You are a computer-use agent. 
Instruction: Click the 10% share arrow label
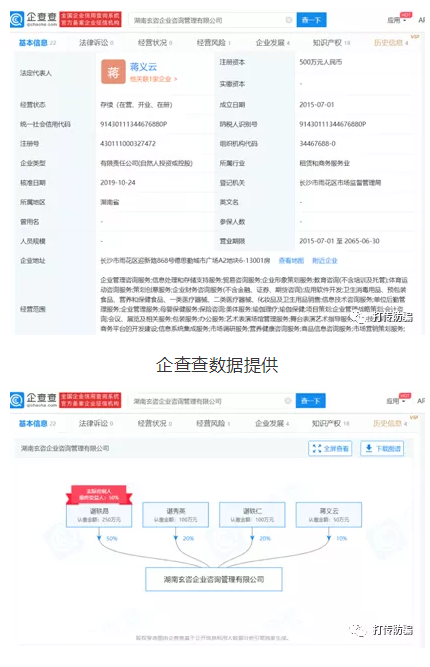(x=342, y=538)
